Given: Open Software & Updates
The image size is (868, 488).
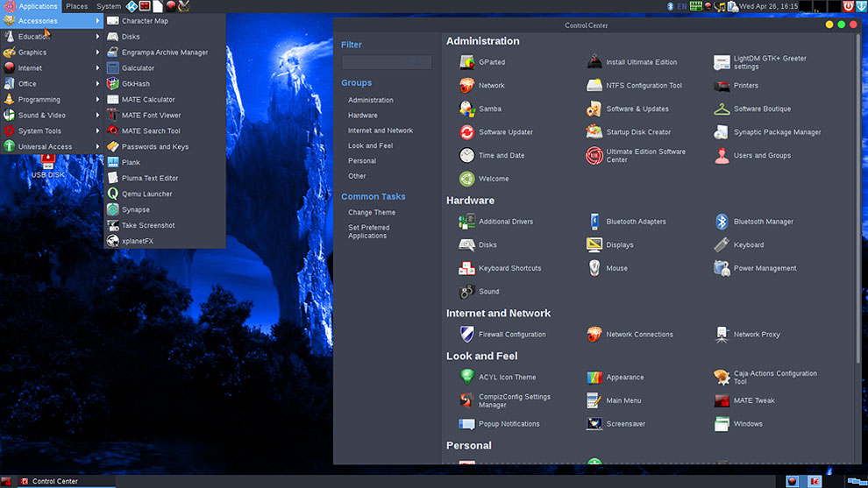Looking at the screenshot, I should [x=628, y=109].
